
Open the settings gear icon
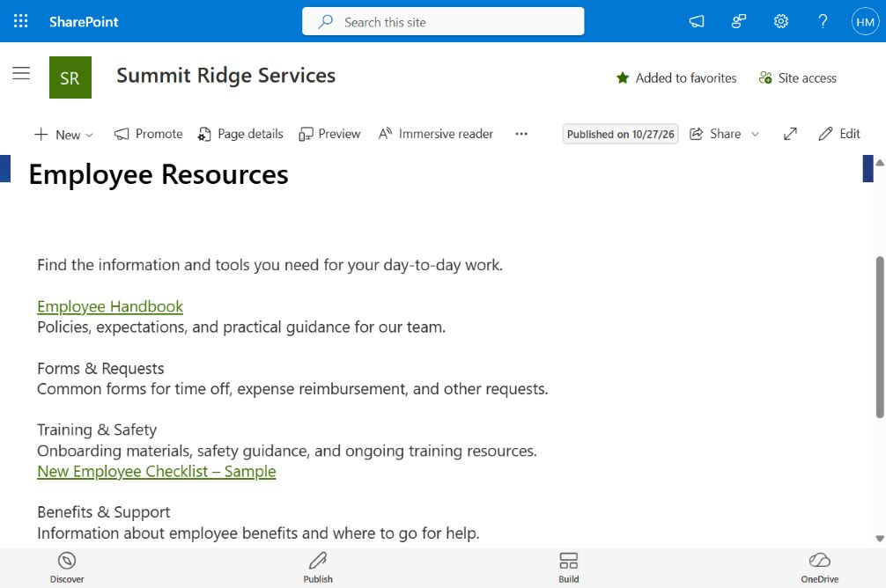point(781,21)
